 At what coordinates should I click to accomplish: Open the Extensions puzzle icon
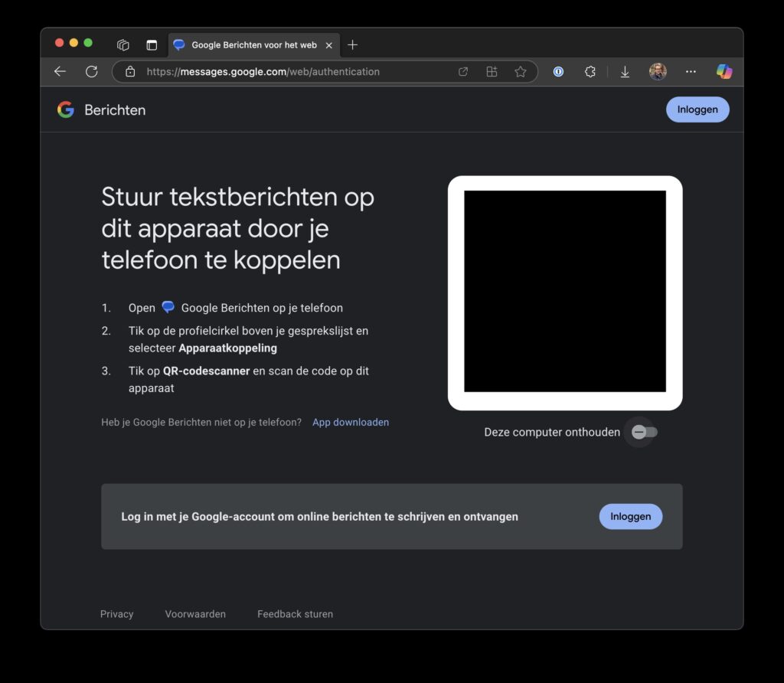(x=590, y=71)
